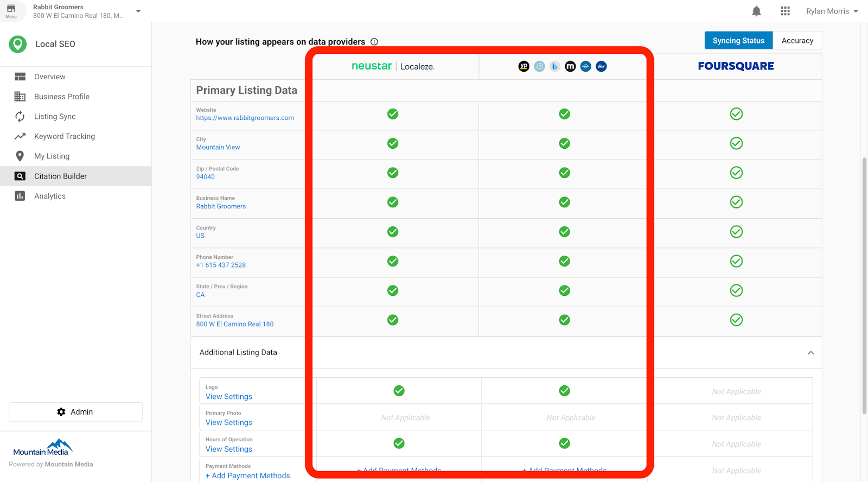Open My Listing in sidebar
868x482 pixels.
coord(75,156)
